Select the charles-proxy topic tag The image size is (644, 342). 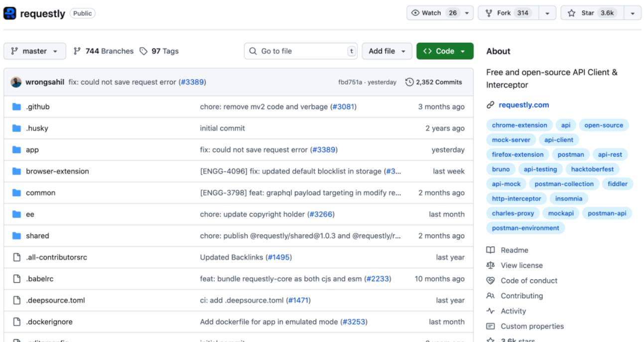pos(513,213)
